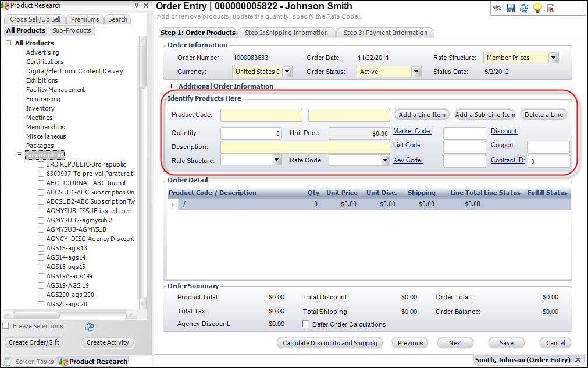Check the Defer Order Calculations box
This screenshot has width=588, height=368.
point(306,324)
